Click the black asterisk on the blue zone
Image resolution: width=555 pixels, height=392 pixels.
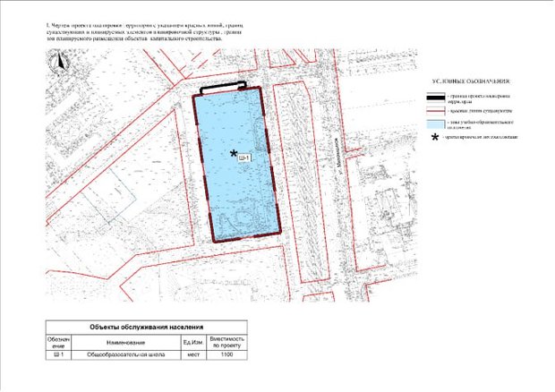click(x=234, y=154)
